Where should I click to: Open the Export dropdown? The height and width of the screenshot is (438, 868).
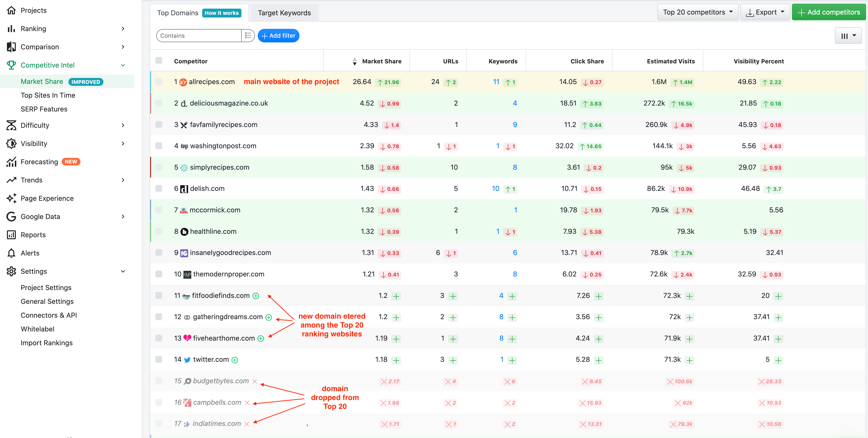(x=765, y=12)
